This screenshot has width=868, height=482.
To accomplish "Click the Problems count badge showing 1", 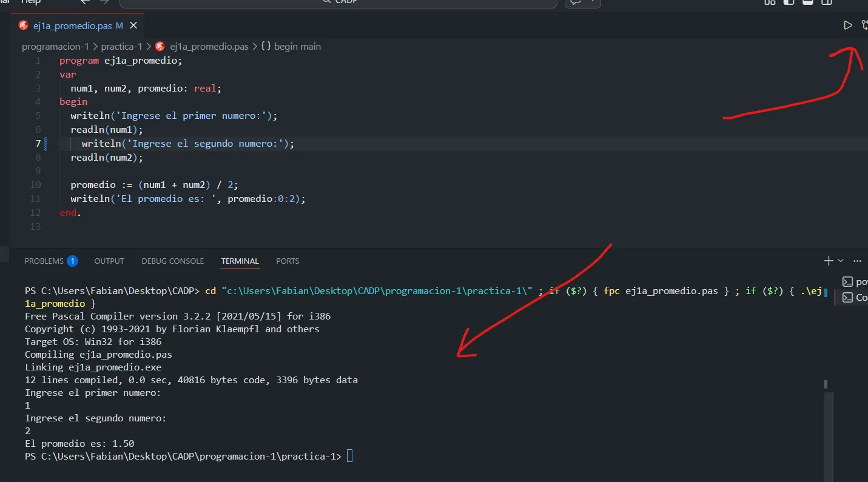I will pos(72,261).
